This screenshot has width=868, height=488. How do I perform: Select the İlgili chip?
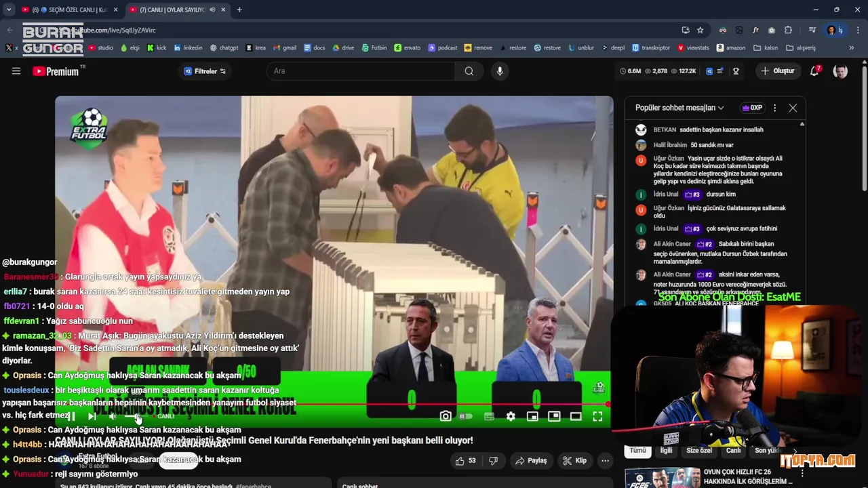click(x=666, y=450)
